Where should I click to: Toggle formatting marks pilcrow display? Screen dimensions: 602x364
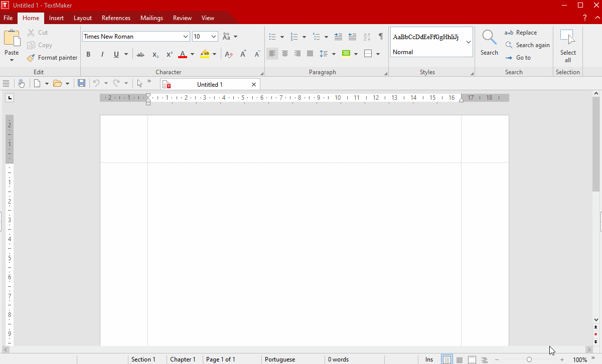click(381, 37)
